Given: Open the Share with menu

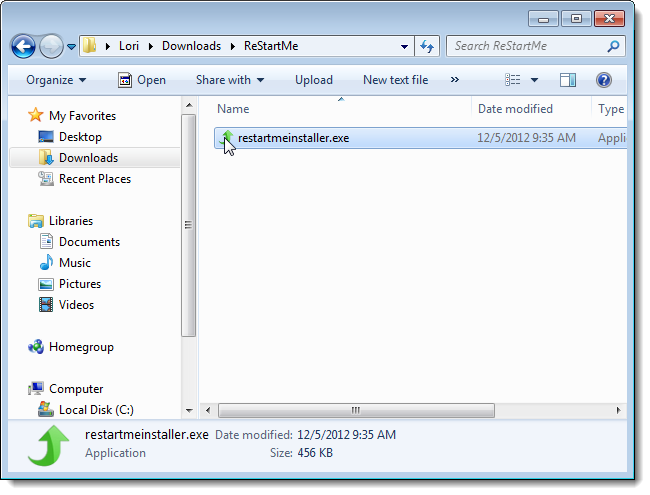Looking at the screenshot, I should [230, 80].
